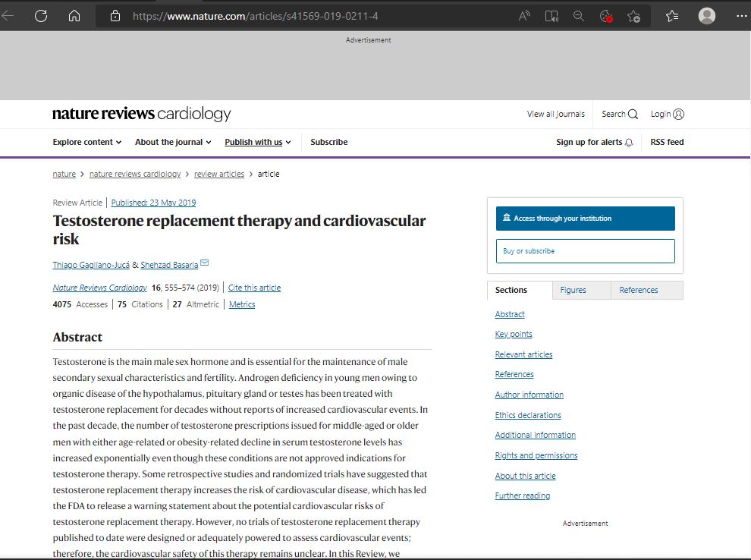Start Read aloud from the address bar

[524, 16]
